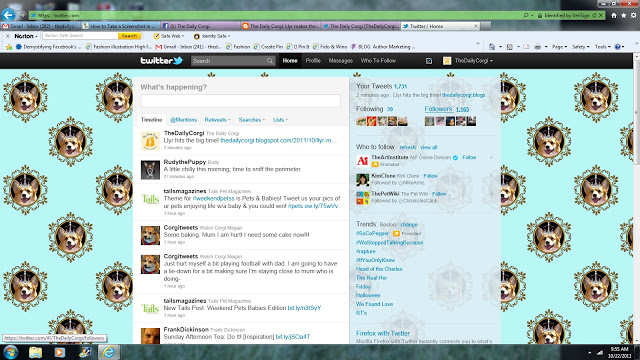Open thedailycorgi.blogspot.com link in top tweet
This screenshot has width=640, height=360.
coord(278,140)
